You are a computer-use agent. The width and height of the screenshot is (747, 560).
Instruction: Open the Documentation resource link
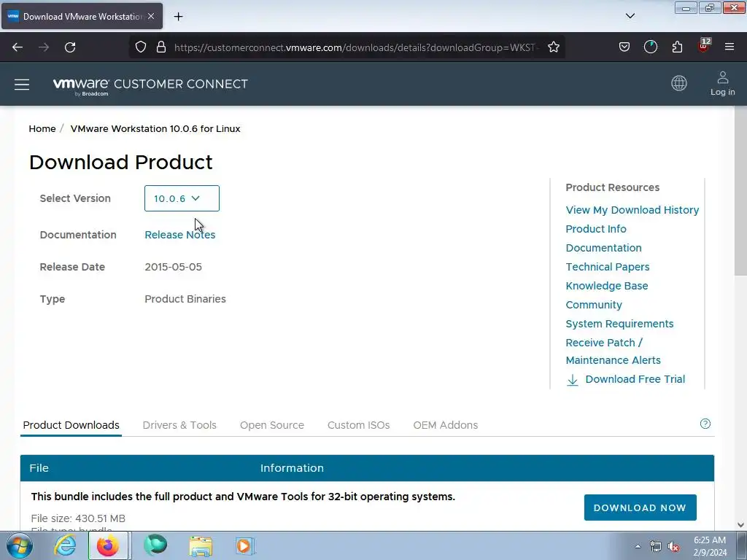(x=603, y=248)
